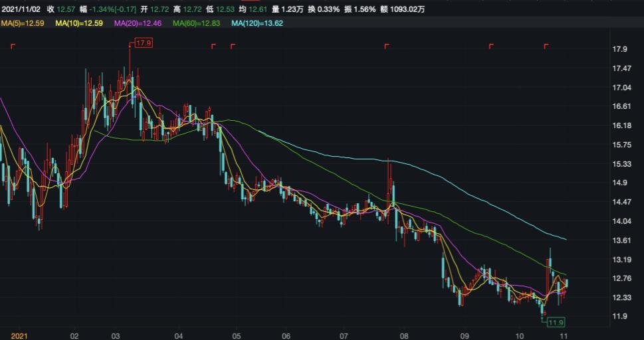This screenshot has width=644, height=340.
Task: Click the 2021 year label on the time axis
Action: click(x=19, y=336)
